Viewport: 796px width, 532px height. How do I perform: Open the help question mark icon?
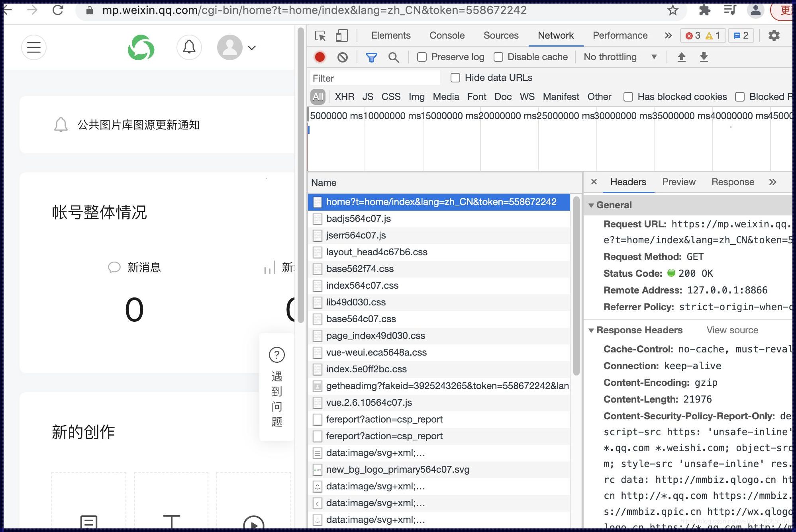(277, 355)
